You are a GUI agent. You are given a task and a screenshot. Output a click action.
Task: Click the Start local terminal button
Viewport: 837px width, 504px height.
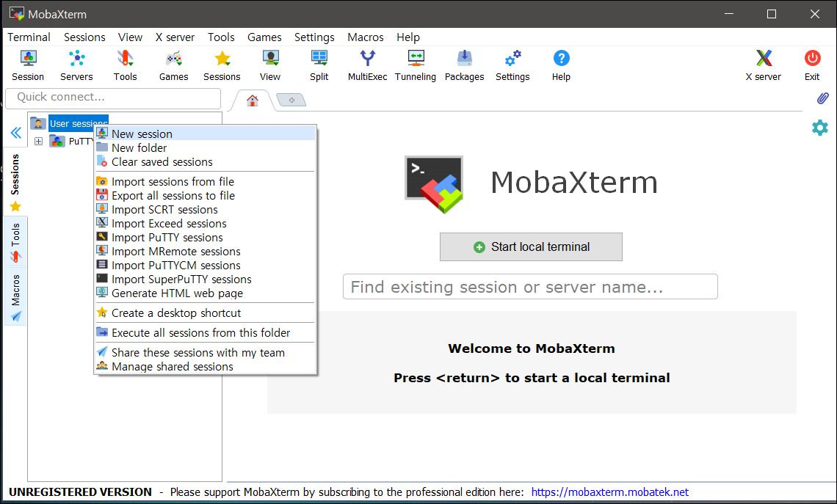pyautogui.click(x=531, y=247)
